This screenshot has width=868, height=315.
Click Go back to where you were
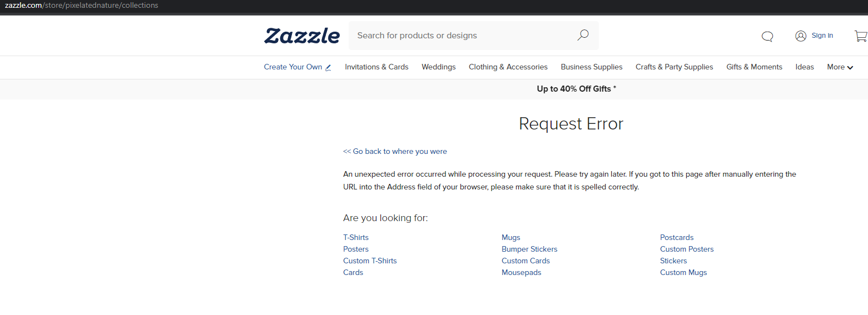point(395,151)
